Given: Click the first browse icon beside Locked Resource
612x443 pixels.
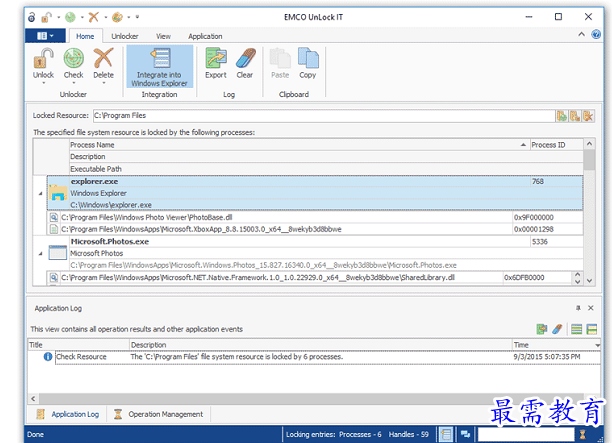Looking at the screenshot, I should click(562, 116).
